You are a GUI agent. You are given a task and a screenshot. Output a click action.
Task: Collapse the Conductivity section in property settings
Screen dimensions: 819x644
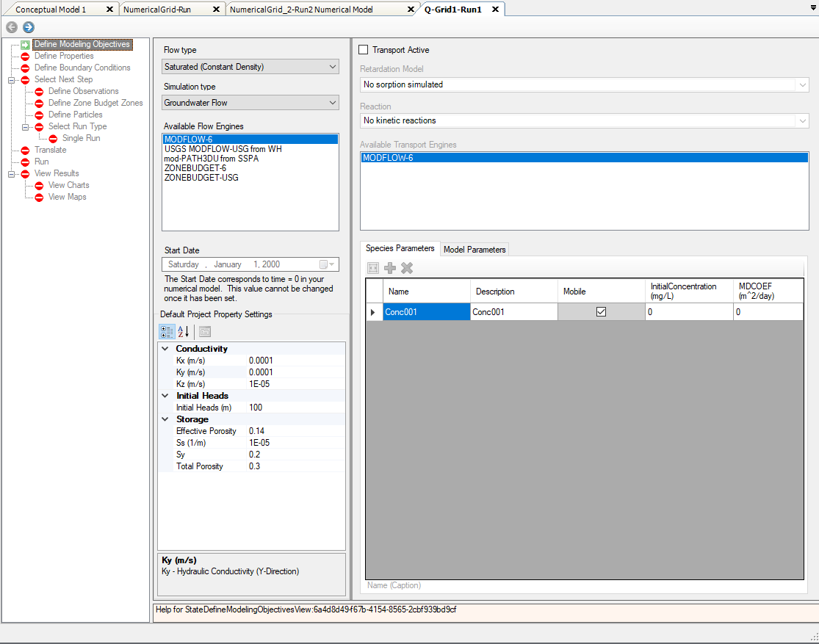[x=165, y=348]
